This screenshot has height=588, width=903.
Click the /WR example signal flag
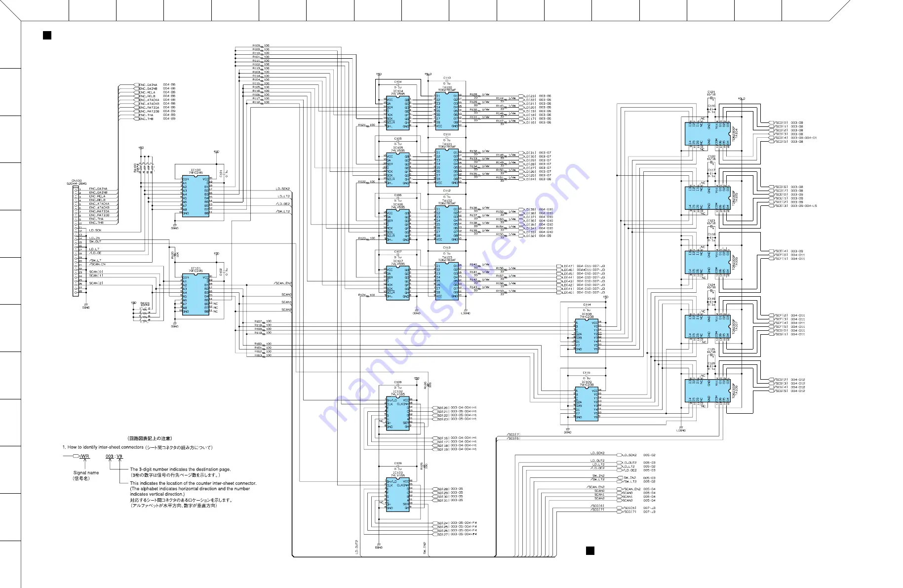(77, 456)
